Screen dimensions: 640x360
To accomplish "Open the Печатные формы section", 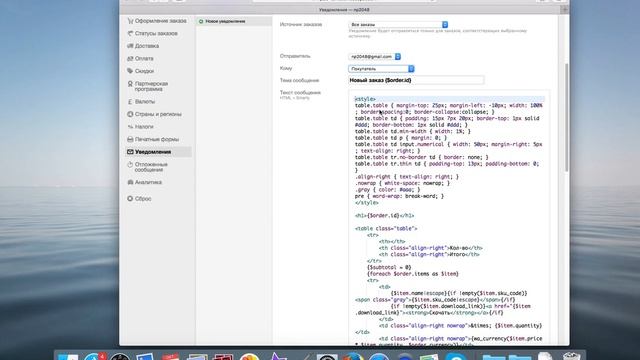I will coord(153,140).
